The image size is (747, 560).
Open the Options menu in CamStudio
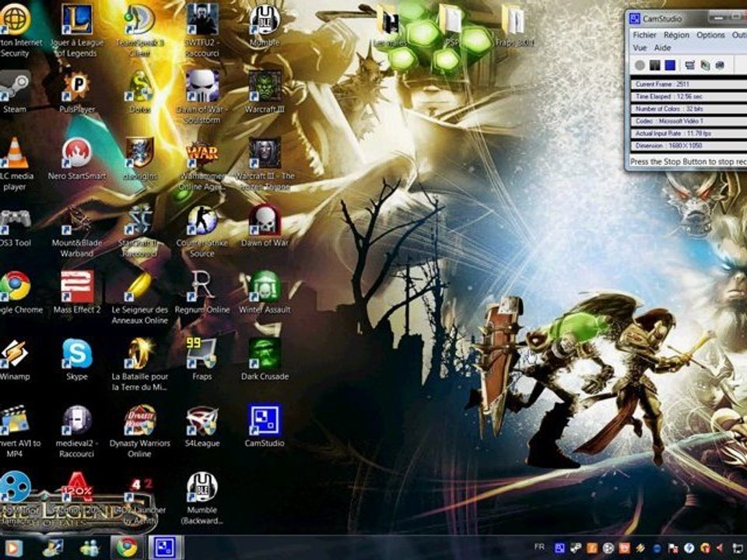pos(710,35)
